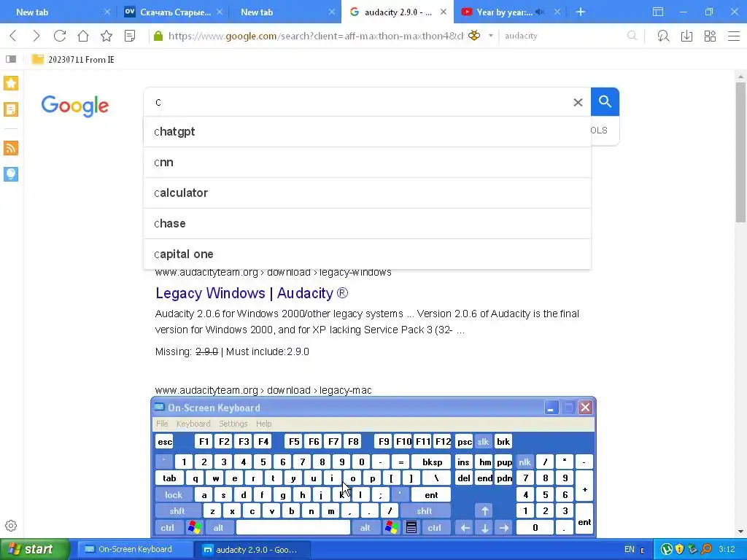Click the browser address bar URL
Screen dimensions: 747x560
point(316,36)
